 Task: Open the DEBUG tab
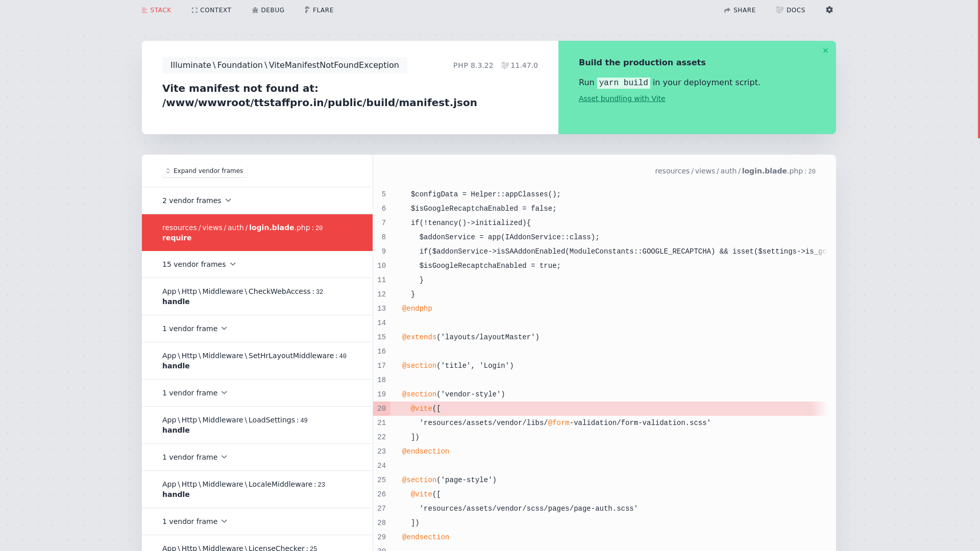click(268, 10)
